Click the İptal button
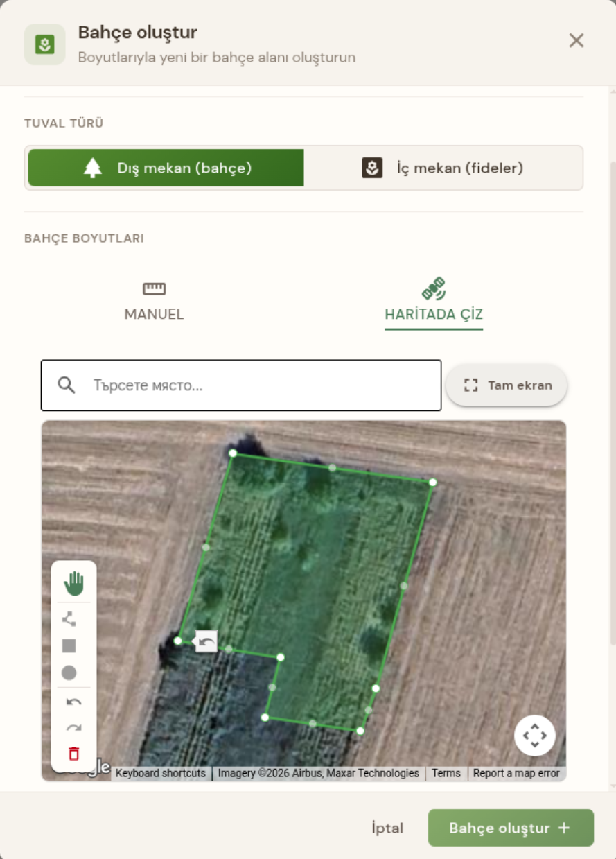 click(x=387, y=828)
